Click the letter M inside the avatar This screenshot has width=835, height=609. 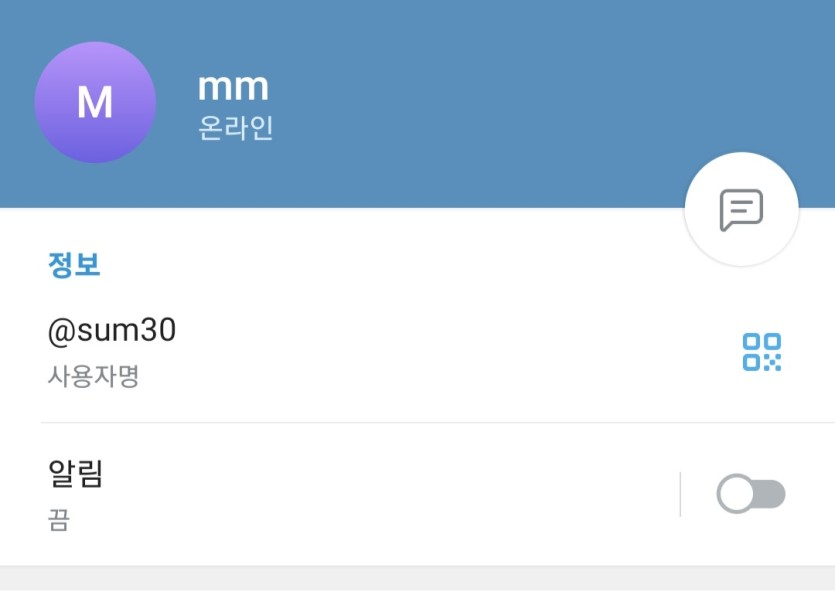tap(95, 102)
